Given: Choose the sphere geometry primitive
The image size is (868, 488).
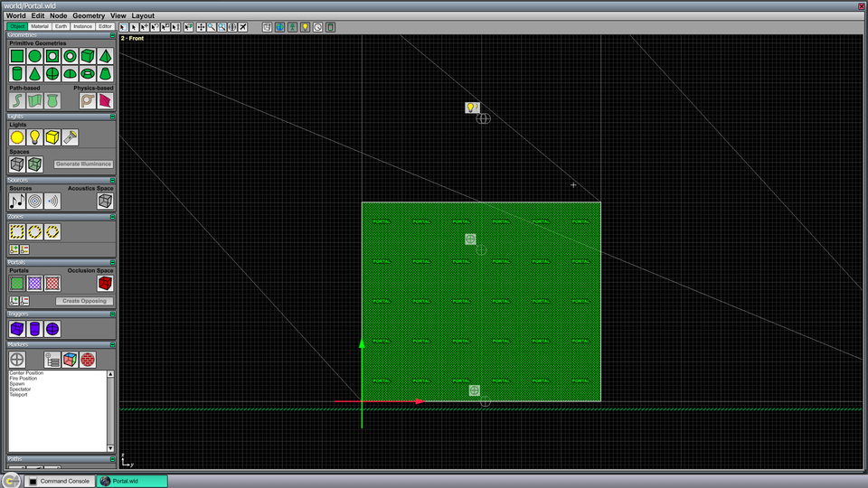Looking at the screenshot, I should (52, 73).
